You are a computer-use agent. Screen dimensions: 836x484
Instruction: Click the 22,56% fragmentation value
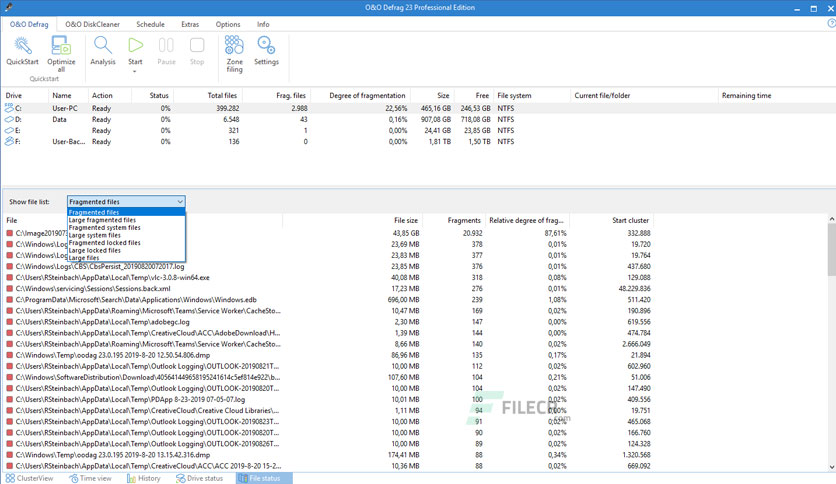(x=396, y=108)
